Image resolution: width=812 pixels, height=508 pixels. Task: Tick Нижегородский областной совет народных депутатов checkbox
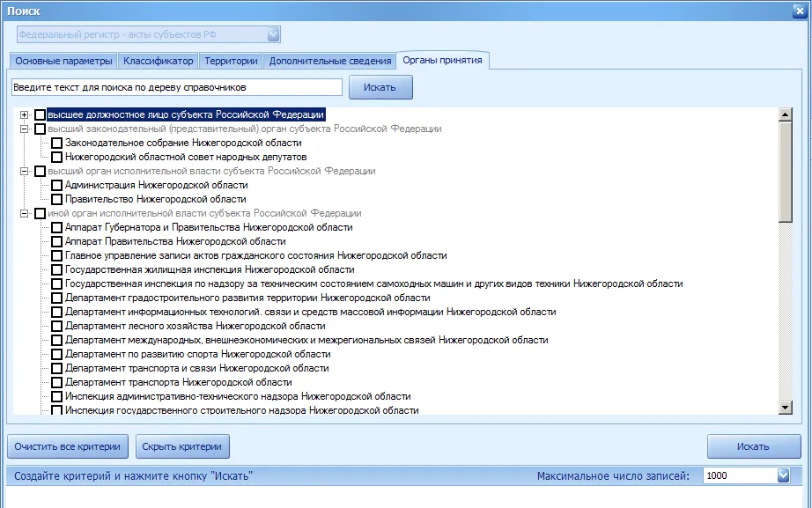pyautogui.click(x=57, y=157)
